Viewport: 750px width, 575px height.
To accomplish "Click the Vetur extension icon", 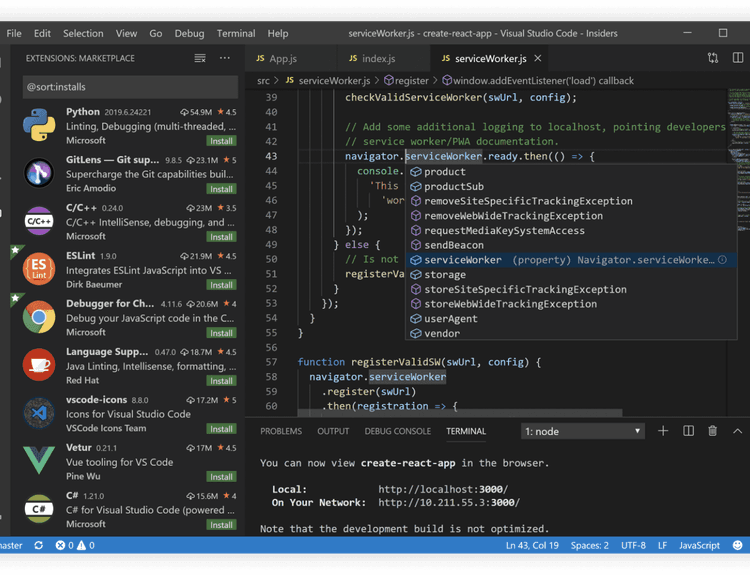I will coord(39,460).
